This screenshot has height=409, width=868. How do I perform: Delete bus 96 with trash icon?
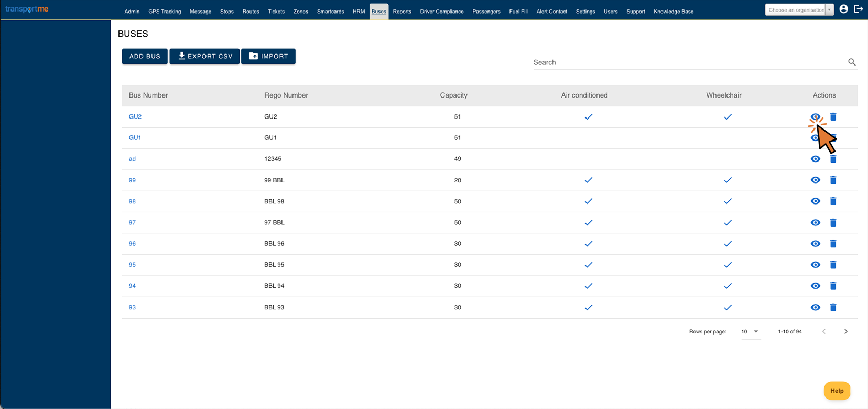point(833,244)
